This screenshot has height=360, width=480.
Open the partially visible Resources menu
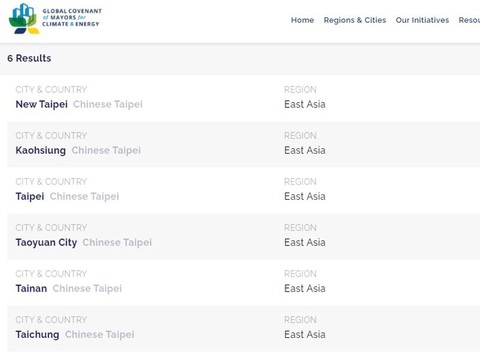click(x=469, y=20)
